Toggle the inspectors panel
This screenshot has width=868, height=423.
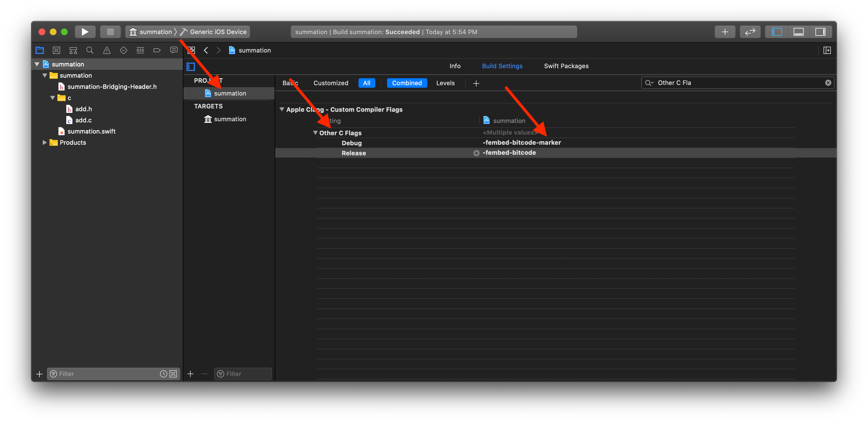820,32
